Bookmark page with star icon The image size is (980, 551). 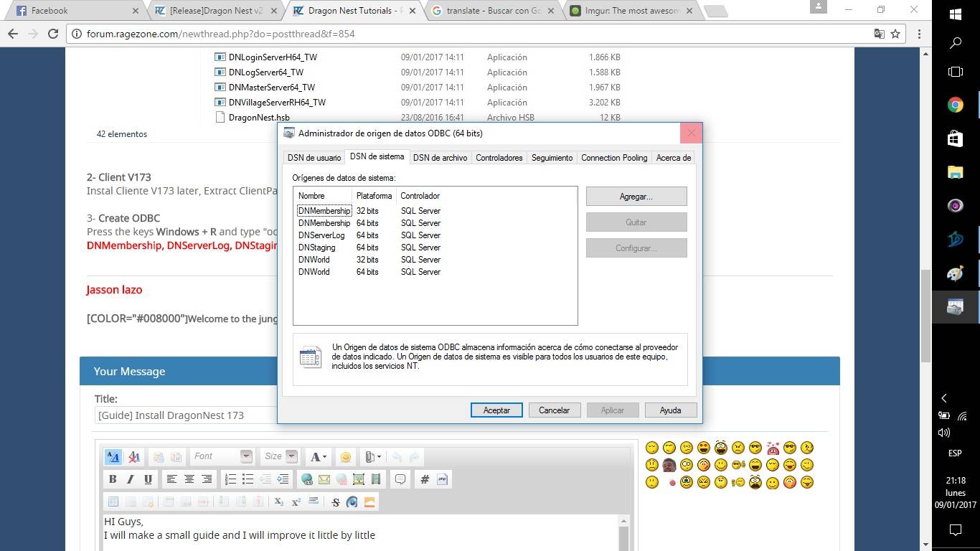coord(895,34)
